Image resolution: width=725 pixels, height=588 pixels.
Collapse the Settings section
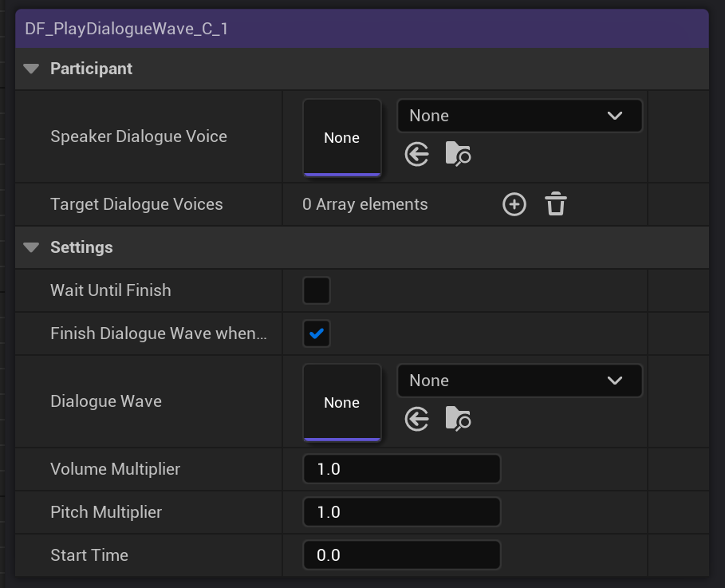tap(32, 248)
